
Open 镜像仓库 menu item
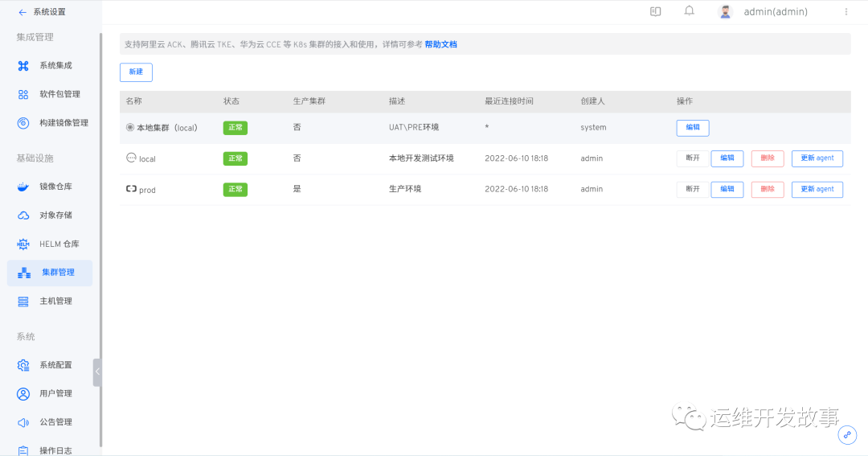[x=56, y=187]
